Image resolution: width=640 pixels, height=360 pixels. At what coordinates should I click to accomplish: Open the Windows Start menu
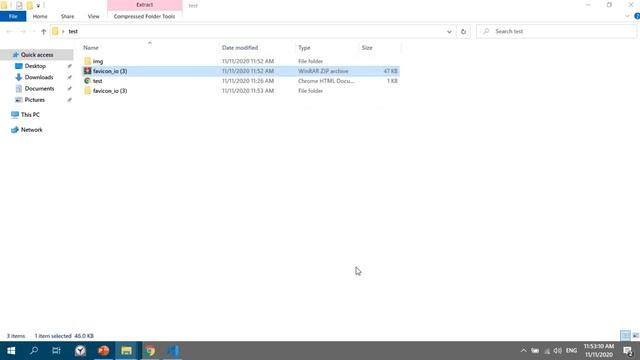[x=11, y=351]
